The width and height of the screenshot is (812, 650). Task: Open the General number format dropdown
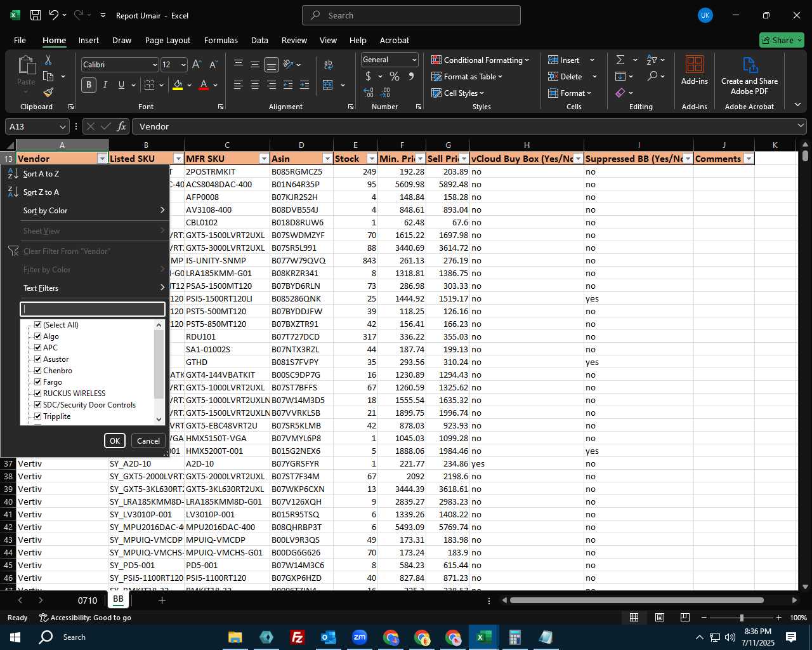pos(414,60)
